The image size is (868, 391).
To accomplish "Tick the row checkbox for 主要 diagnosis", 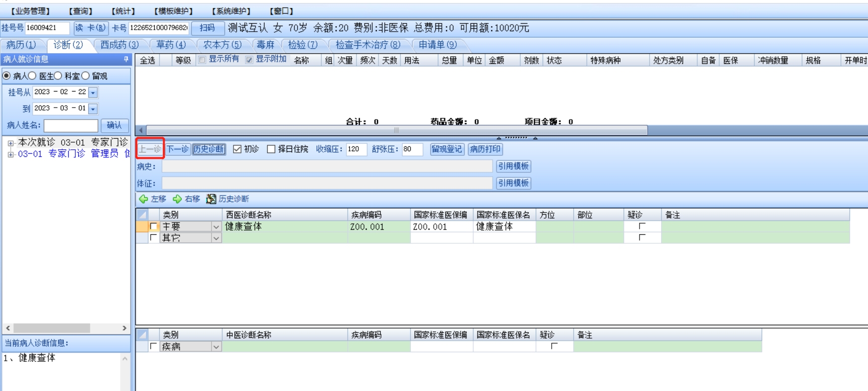I will point(154,227).
